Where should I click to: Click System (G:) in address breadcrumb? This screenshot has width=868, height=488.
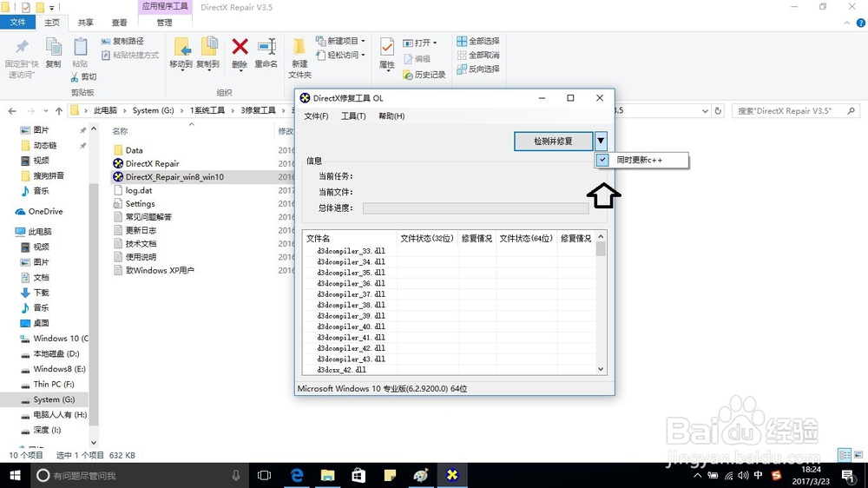coord(154,110)
